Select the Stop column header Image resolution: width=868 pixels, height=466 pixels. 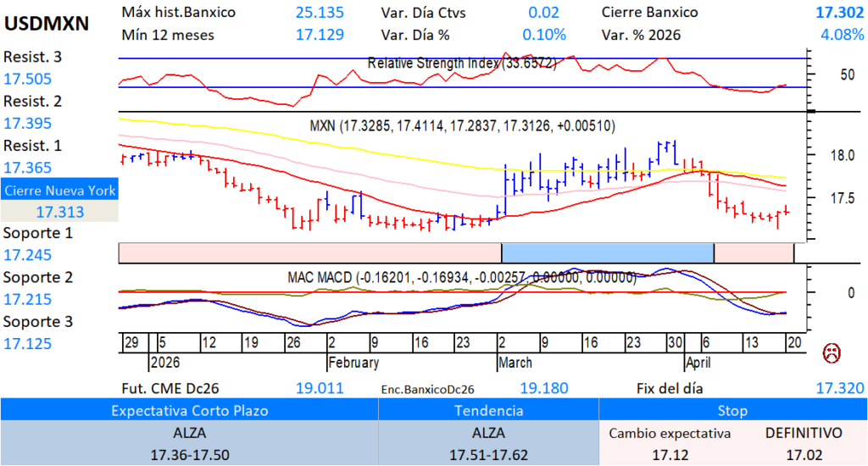pos(732,411)
